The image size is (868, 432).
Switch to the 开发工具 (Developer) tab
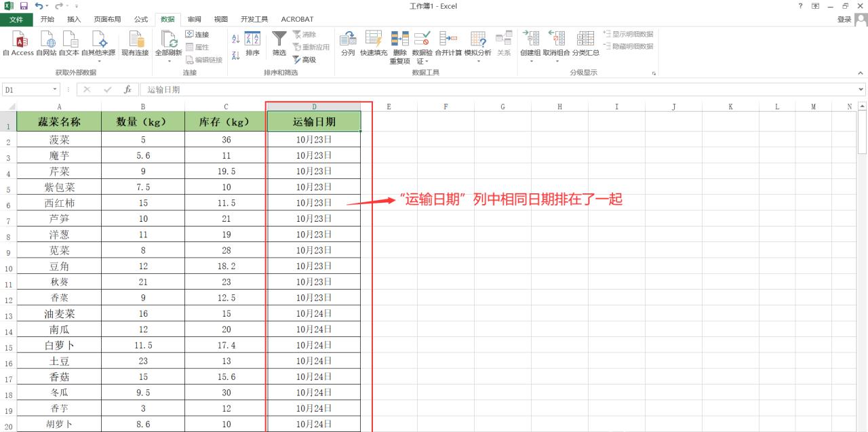pos(254,19)
